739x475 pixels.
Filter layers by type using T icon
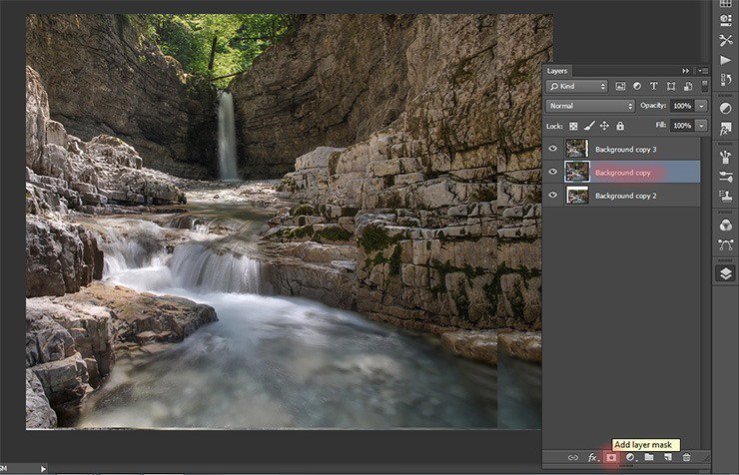[x=654, y=86]
